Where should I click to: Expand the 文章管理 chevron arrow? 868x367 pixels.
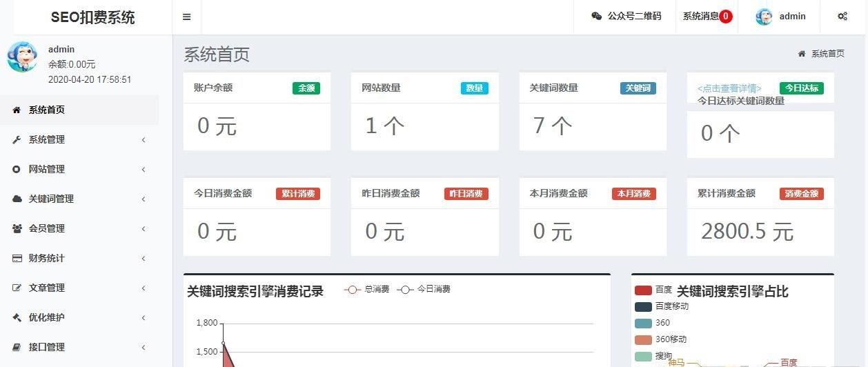tap(144, 288)
